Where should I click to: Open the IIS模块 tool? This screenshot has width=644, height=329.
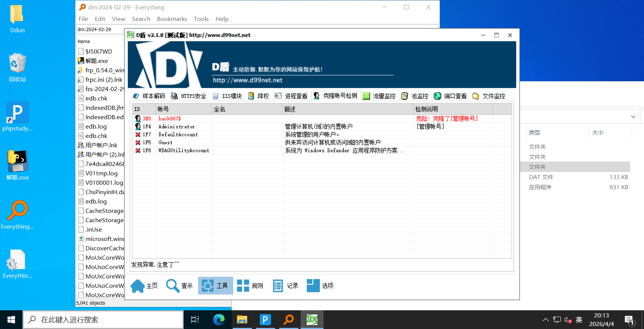click(x=227, y=96)
